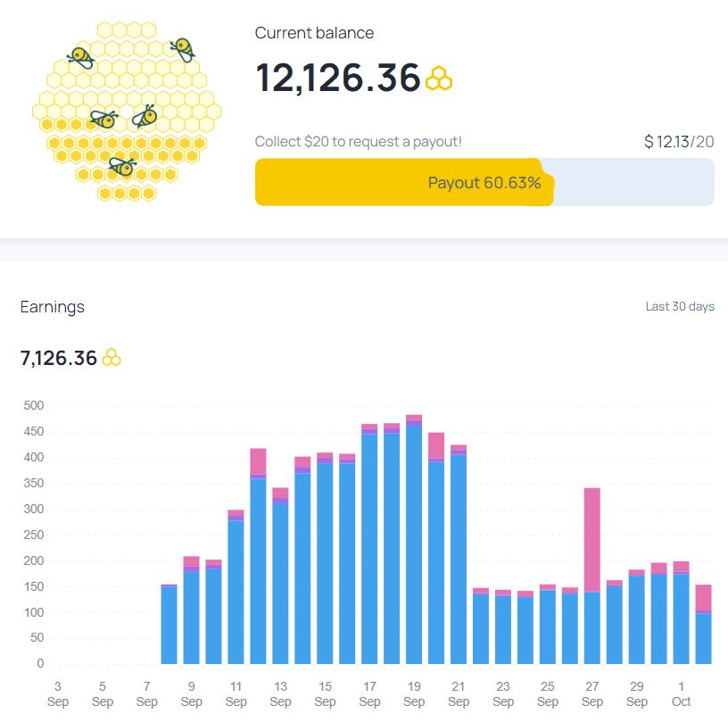Click the 500 label on the y-axis
Screen dimensions: 728x722
coord(34,406)
